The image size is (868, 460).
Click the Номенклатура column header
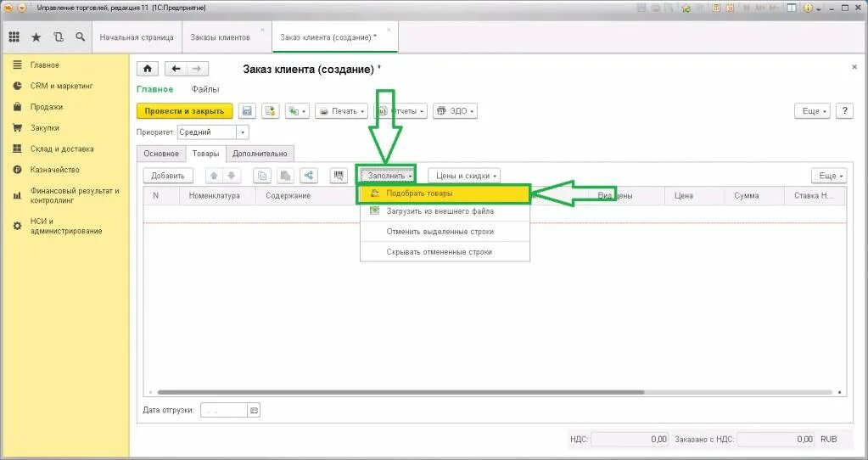(217, 195)
